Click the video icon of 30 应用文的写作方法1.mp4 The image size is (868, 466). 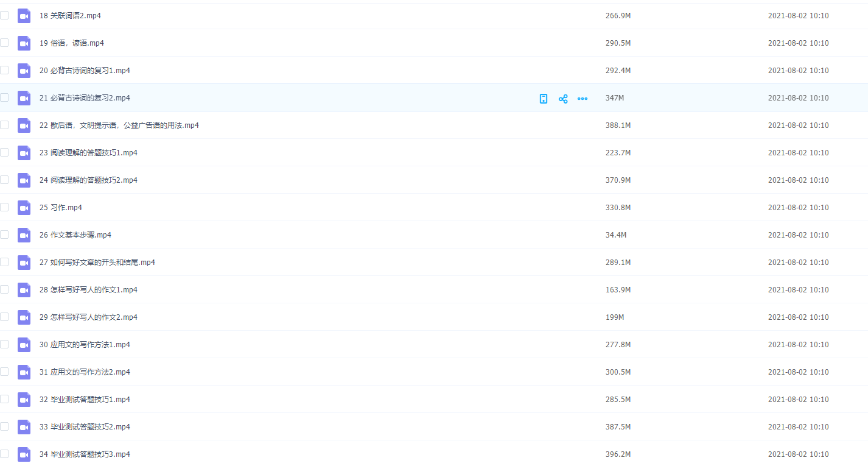tap(24, 345)
